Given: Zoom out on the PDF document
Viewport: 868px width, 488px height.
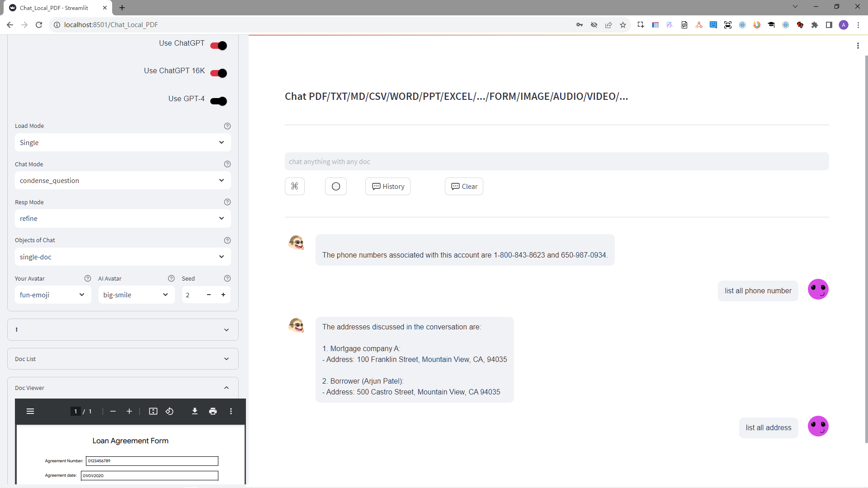Looking at the screenshot, I should click(x=113, y=411).
